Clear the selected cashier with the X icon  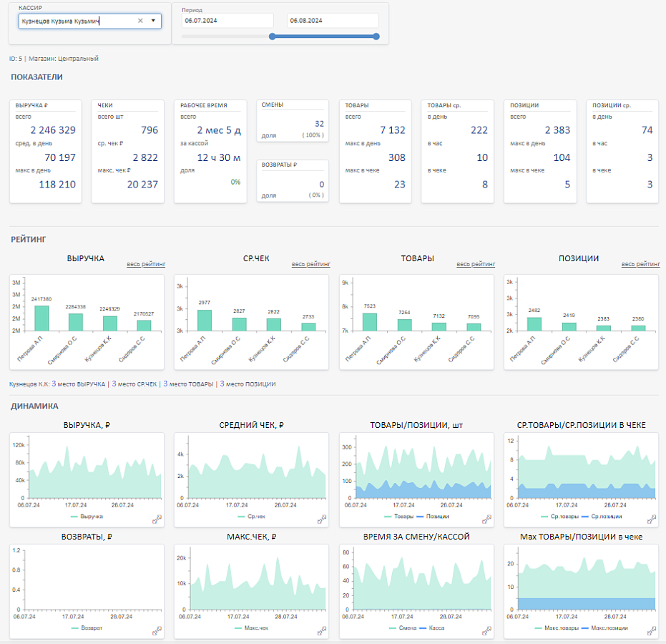pyautogui.click(x=140, y=21)
